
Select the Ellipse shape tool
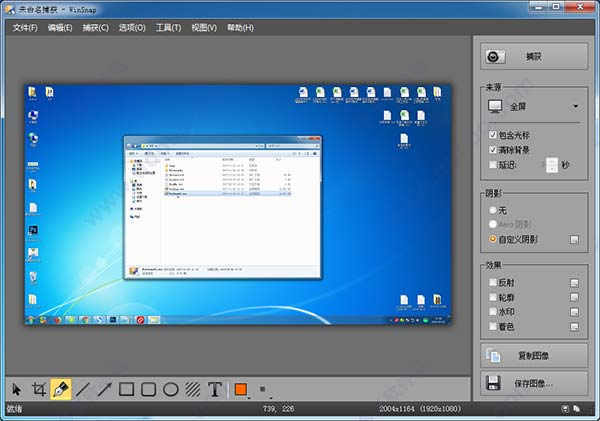(171, 390)
